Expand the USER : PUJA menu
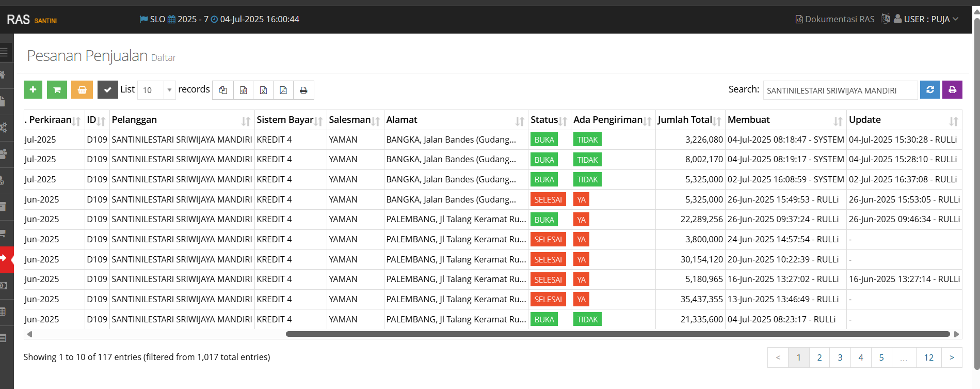Viewport: 980px width, 389px height. point(927,19)
